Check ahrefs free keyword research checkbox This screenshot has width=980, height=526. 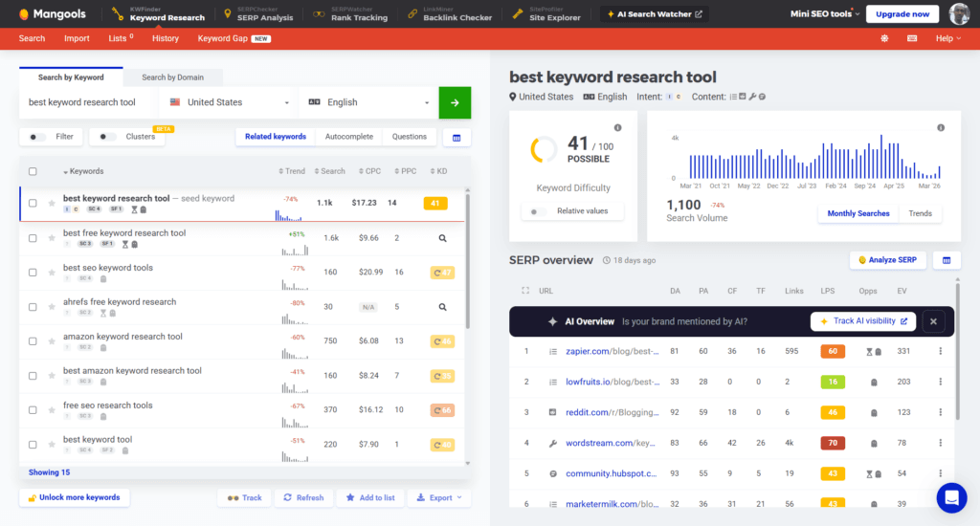[x=33, y=307]
